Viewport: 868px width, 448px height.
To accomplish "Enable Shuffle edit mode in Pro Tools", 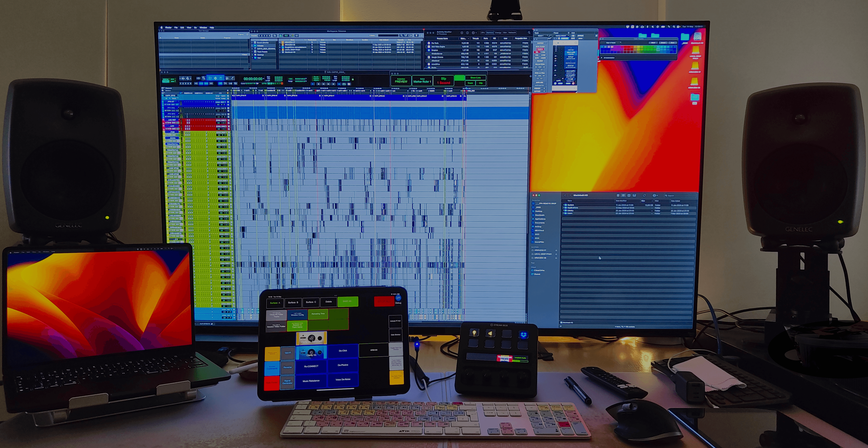I will (x=166, y=79).
